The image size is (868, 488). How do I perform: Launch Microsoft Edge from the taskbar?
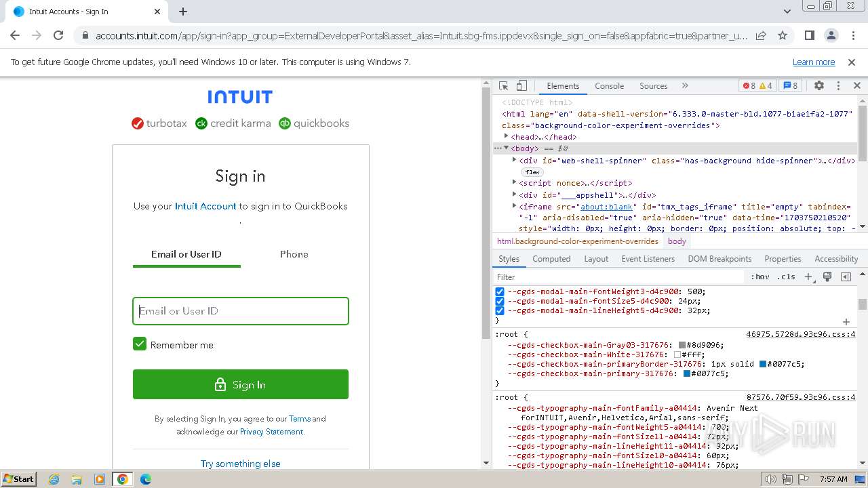146,479
